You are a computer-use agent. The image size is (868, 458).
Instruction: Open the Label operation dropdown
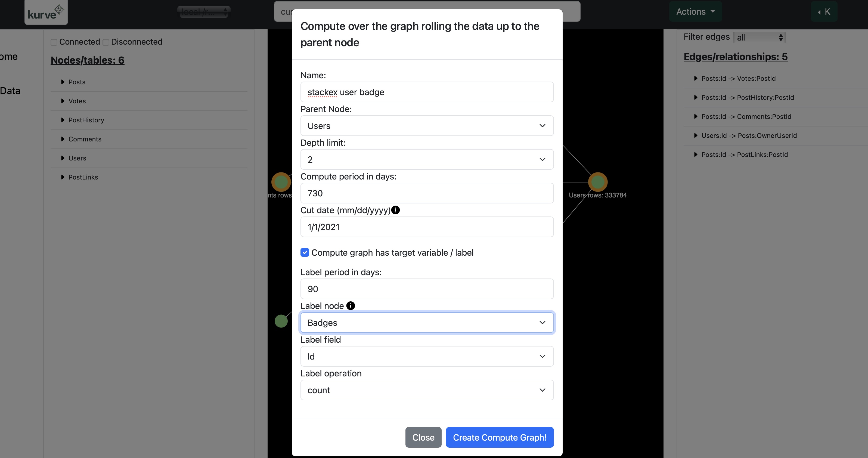click(x=427, y=390)
